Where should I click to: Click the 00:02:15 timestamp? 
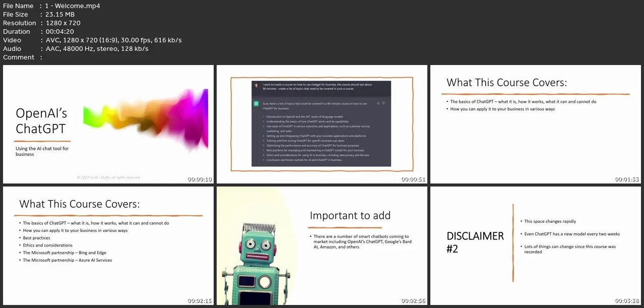click(200, 301)
